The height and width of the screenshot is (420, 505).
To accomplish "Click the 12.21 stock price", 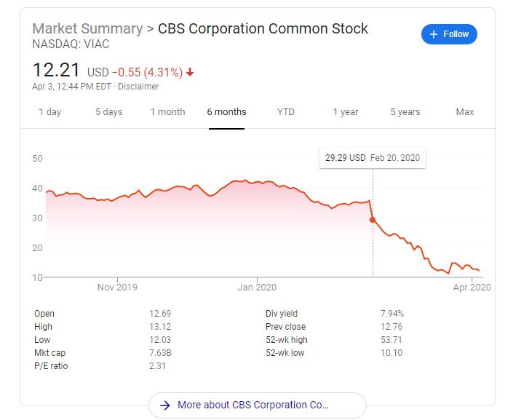I will click(x=55, y=71).
